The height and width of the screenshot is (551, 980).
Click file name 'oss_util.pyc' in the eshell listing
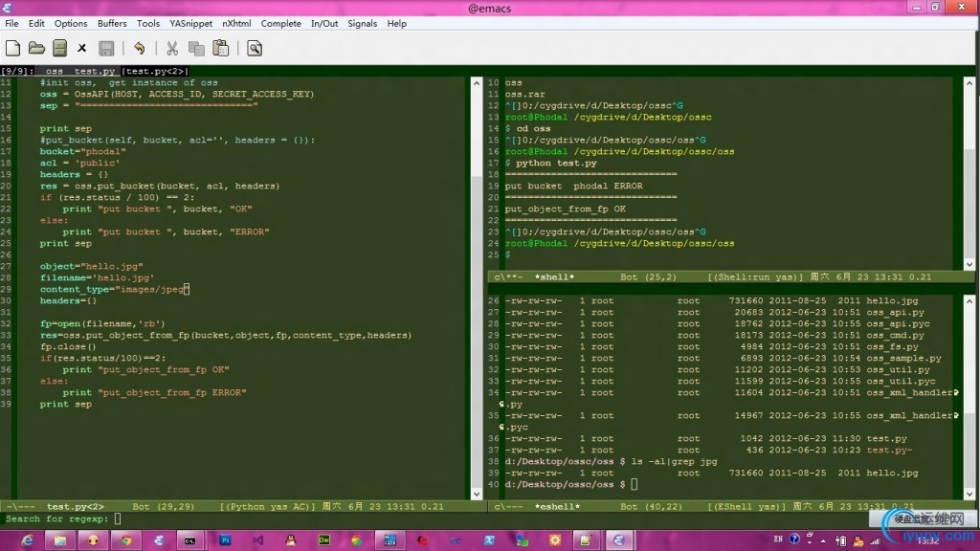(901, 381)
